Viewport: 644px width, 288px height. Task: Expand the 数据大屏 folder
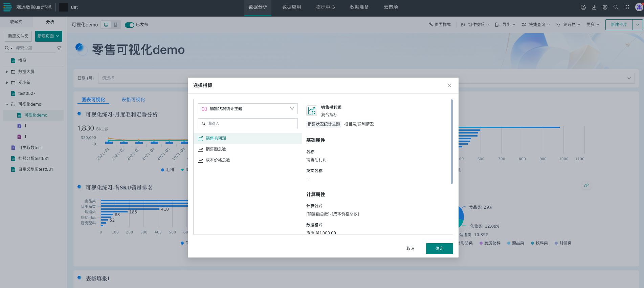click(7, 72)
